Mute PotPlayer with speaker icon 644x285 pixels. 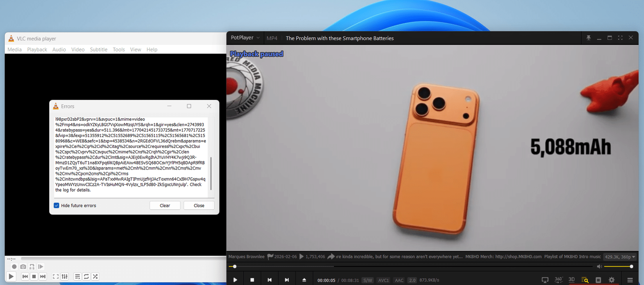599,266
